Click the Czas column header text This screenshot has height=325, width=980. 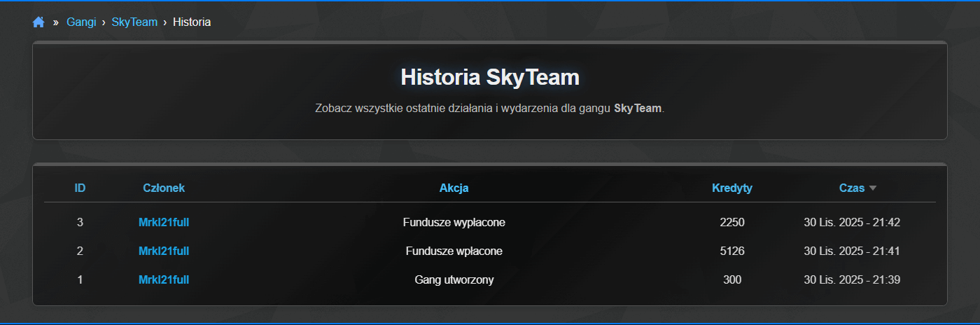[x=852, y=188]
